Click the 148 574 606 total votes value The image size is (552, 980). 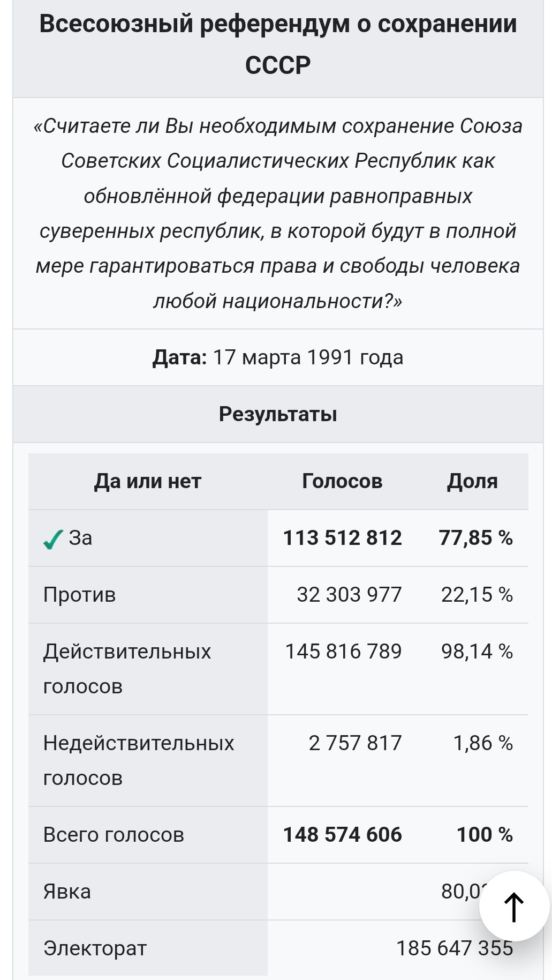(x=343, y=835)
